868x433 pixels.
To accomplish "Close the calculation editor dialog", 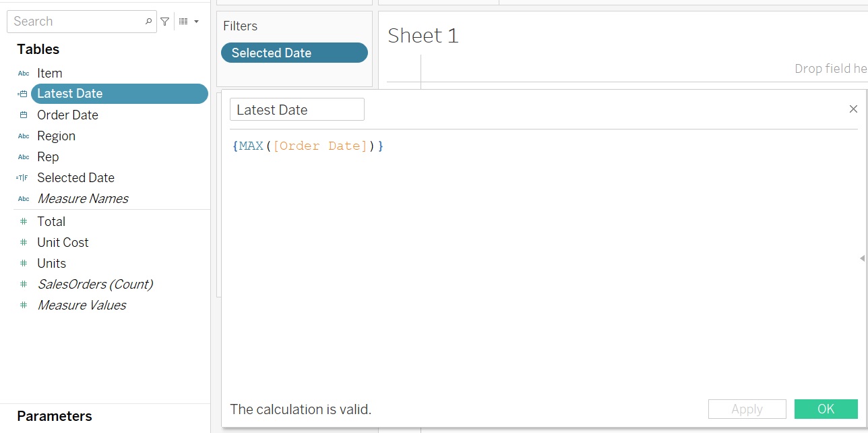I will [x=853, y=109].
